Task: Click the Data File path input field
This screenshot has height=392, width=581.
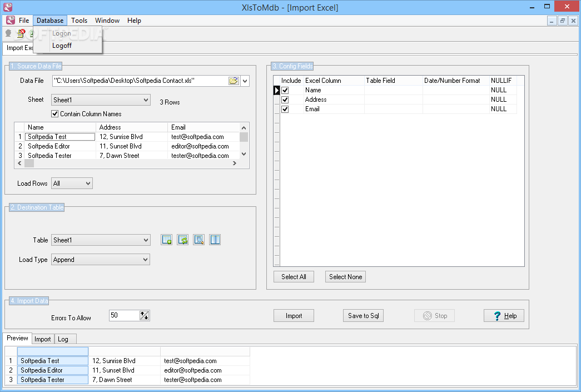Action: tap(141, 81)
